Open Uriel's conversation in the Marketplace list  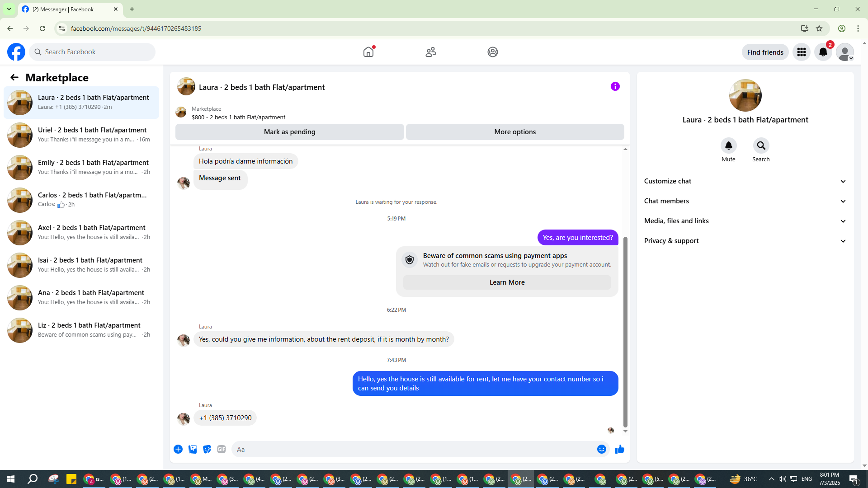point(81,135)
